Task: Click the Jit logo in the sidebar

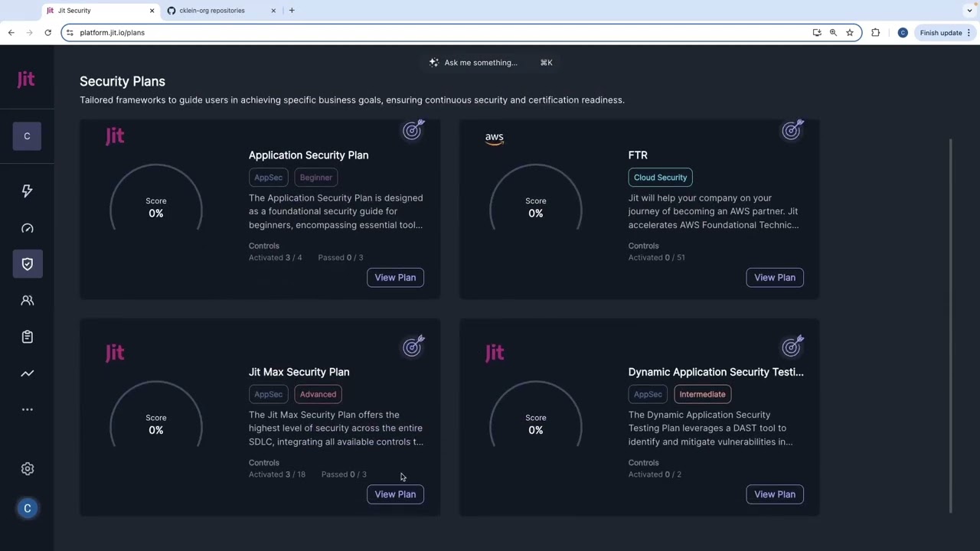Action: (x=26, y=80)
